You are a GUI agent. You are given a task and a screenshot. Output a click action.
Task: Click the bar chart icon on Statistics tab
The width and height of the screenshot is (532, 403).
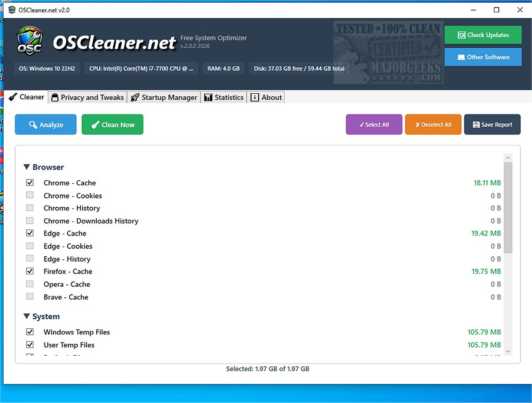tap(208, 98)
